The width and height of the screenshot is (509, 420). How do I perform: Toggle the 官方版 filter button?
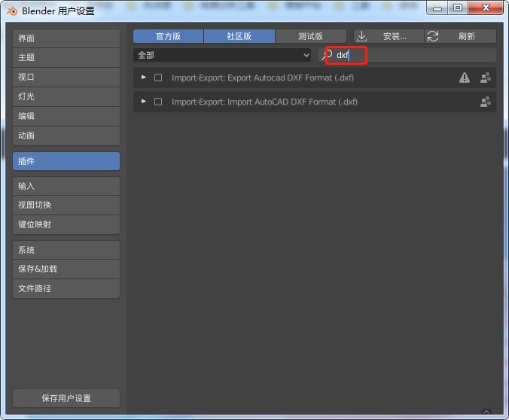pyautogui.click(x=168, y=36)
